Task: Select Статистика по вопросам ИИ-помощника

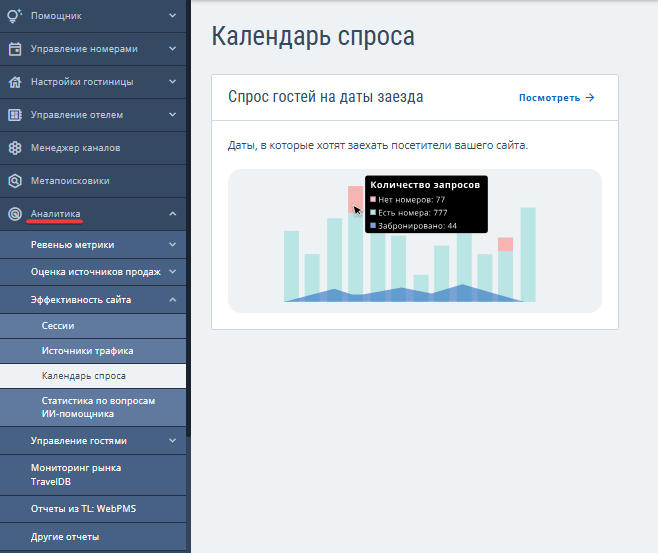Action: click(x=98, y=407)
